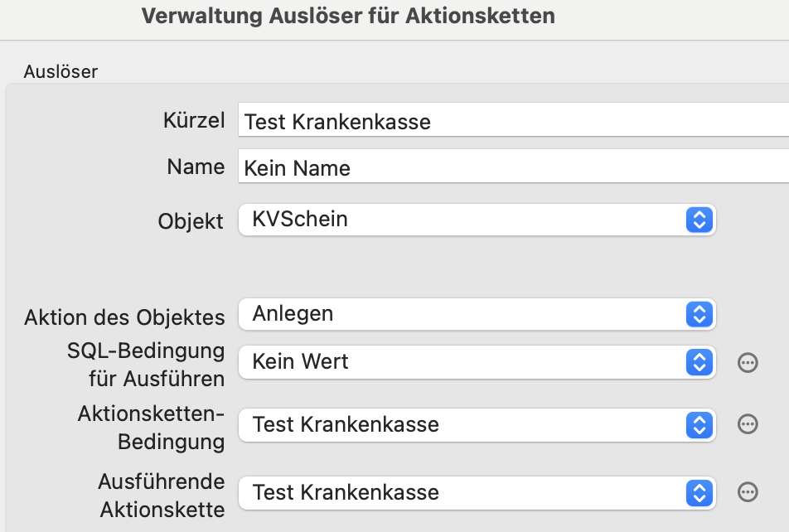Open the Objekt dropdown showing KVSchein

point(477,220)
